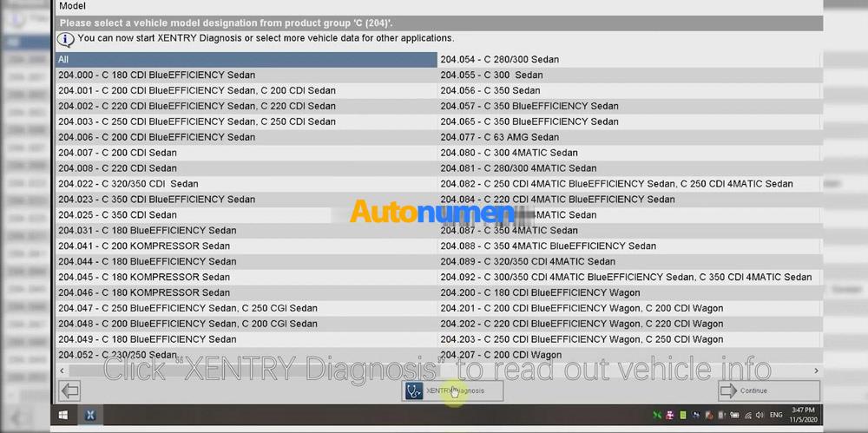This screenshot has height=433, width=868.
Task: Select 204.048 - C 200 BlueEFFICIENCY Sedan row
Action: point(247,324)
